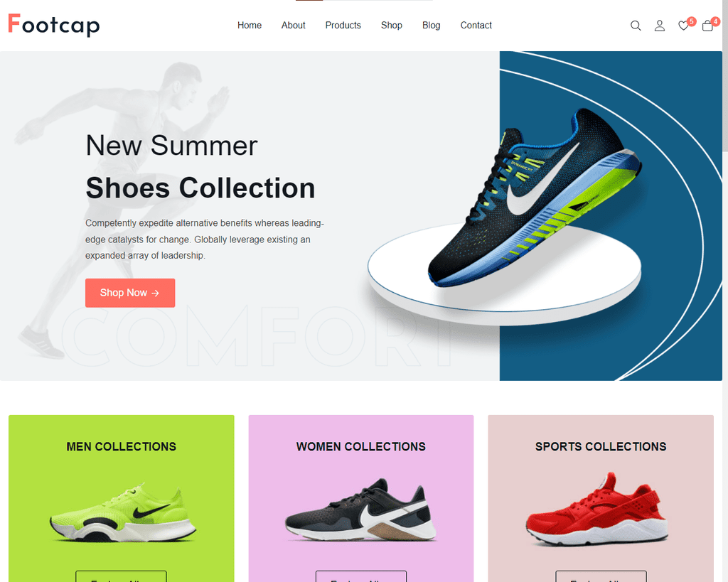Select the Men Collections card heading

(121, 446)
